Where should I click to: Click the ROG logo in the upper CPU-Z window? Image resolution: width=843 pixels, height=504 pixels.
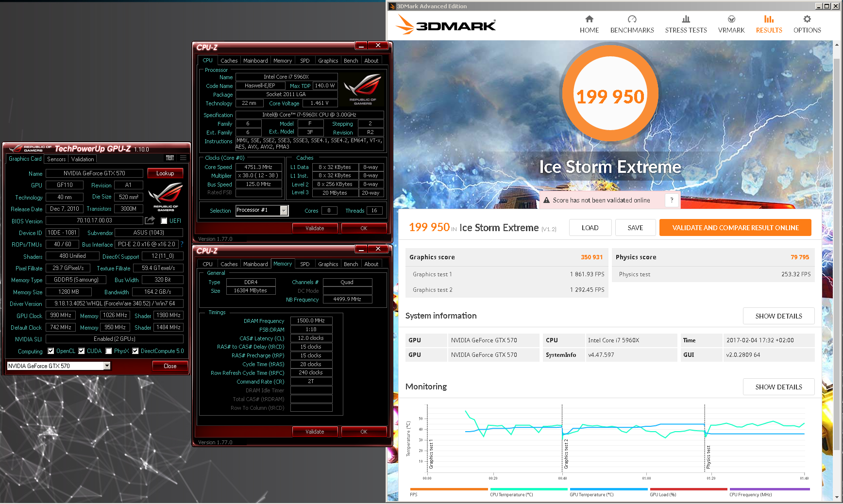[x=363, y=89]
